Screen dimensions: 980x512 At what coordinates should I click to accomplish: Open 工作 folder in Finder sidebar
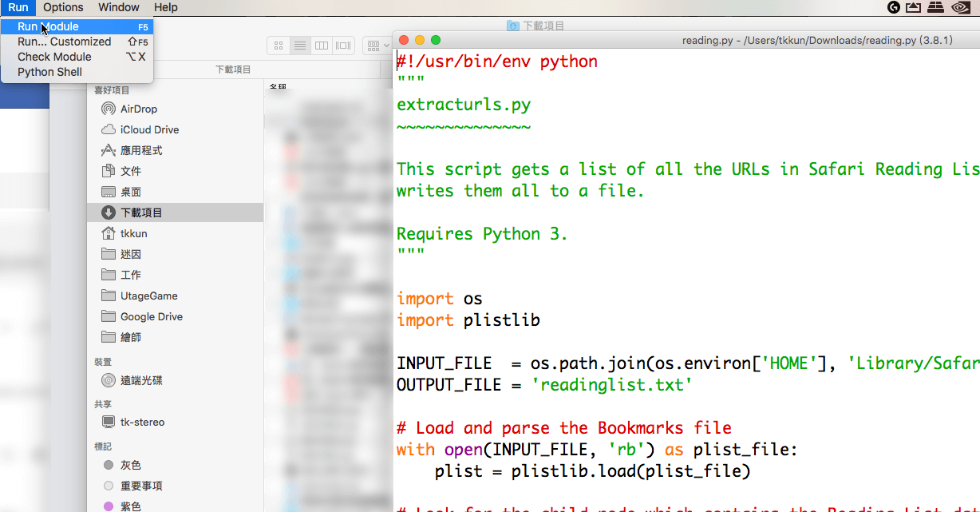(175, 275)
